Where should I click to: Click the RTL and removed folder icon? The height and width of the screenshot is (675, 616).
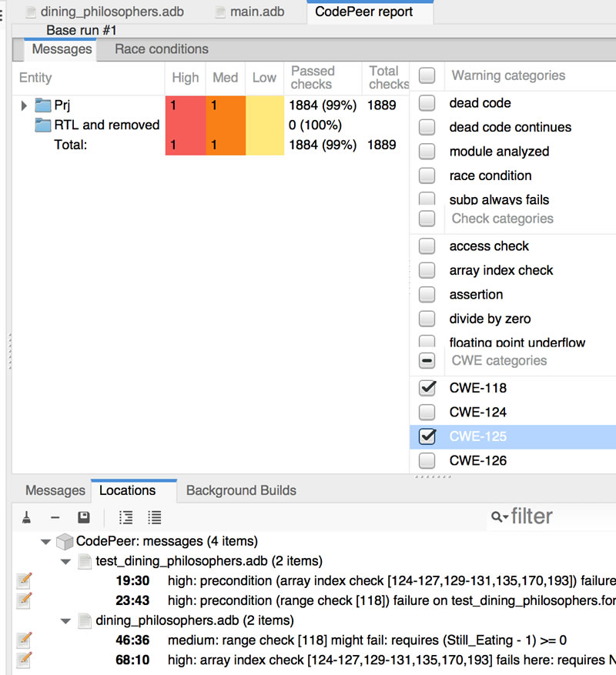pos(42,125)
